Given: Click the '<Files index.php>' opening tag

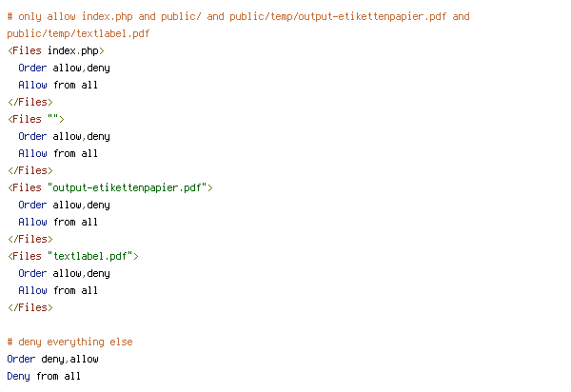Looking at the screenshot, I should point(56,51).
